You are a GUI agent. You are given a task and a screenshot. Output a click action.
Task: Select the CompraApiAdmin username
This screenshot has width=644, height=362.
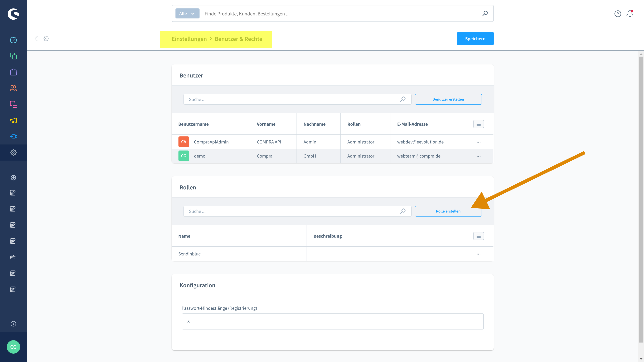pyautogui.click(x=211, y=142)
